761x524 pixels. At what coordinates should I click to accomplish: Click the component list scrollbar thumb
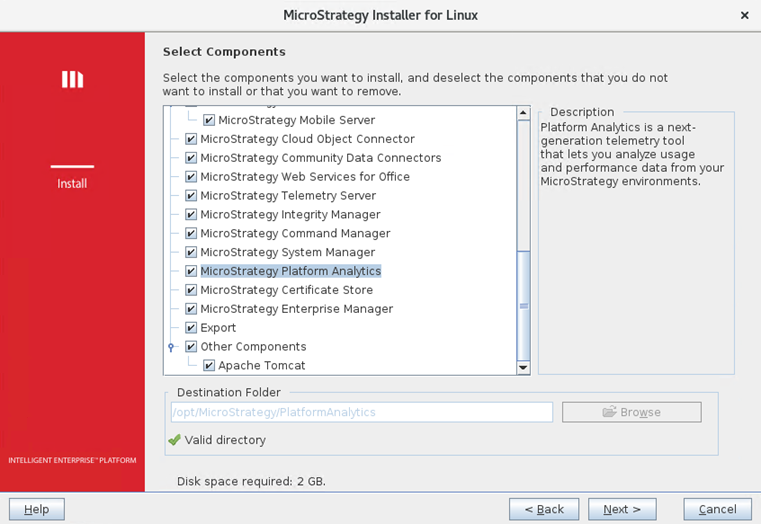tap(523, 305)
